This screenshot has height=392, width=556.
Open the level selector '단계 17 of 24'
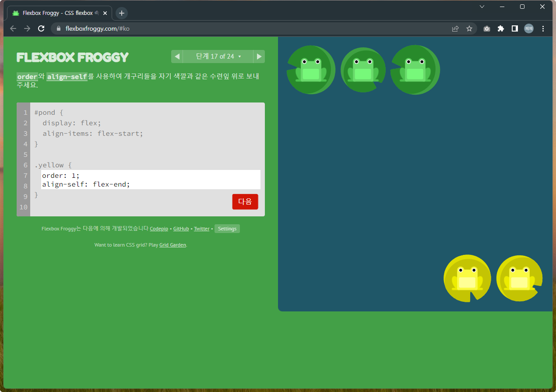tap(218, 57)
